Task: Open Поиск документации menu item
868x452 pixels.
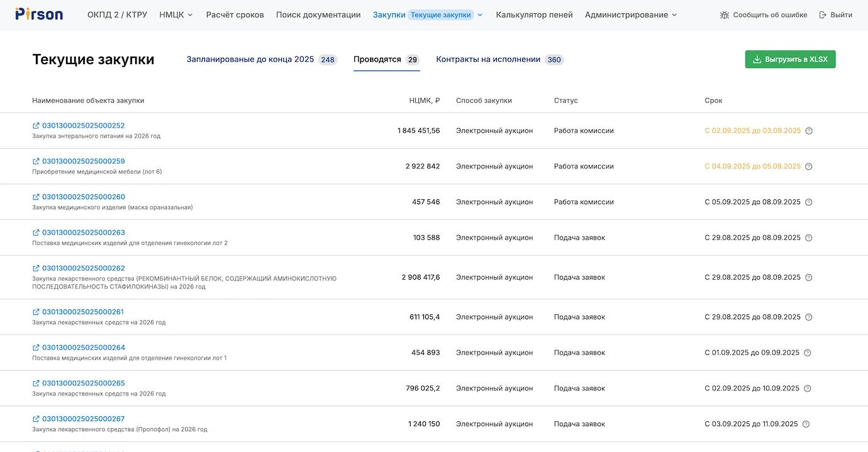Action: (x=318, y=14)
